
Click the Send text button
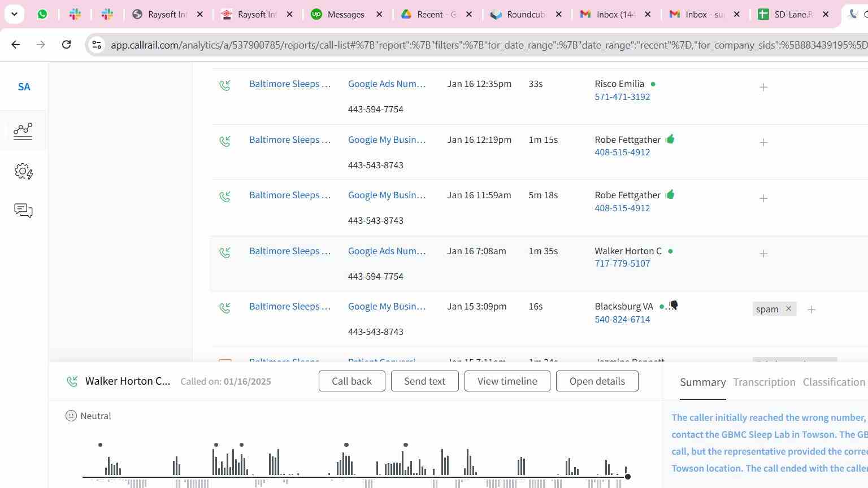[424, 381]
